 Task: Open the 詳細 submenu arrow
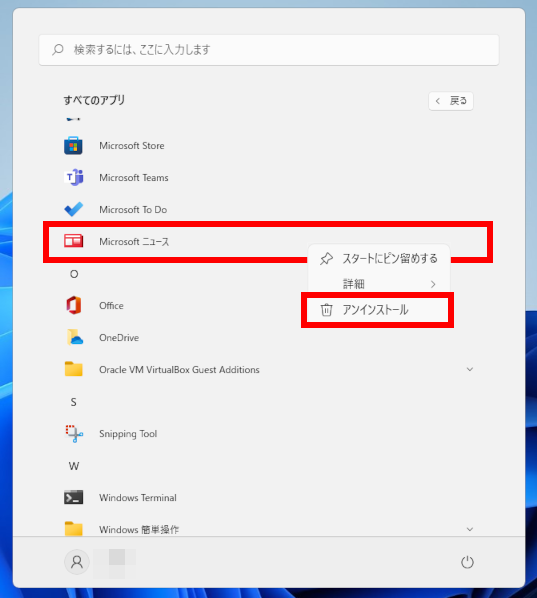pyautogui.click(x=433, y=284)
